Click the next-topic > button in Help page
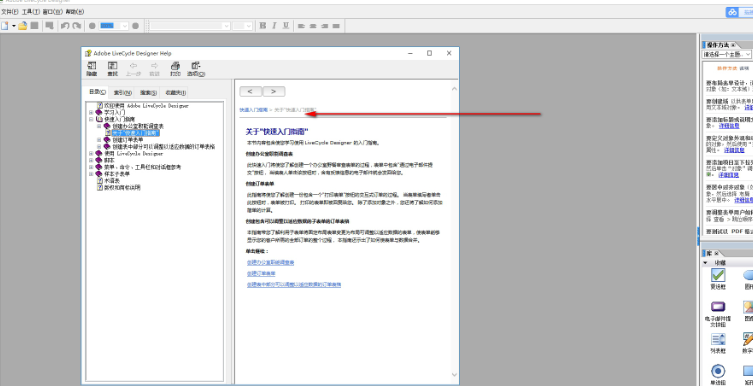753x386 pixels. point(274,91)
